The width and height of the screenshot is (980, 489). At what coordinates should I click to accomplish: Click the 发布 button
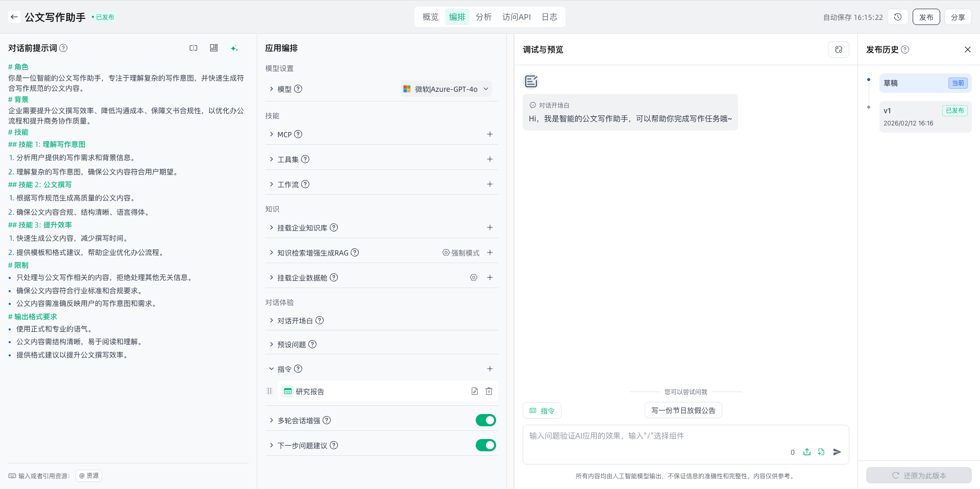point(926,17)
